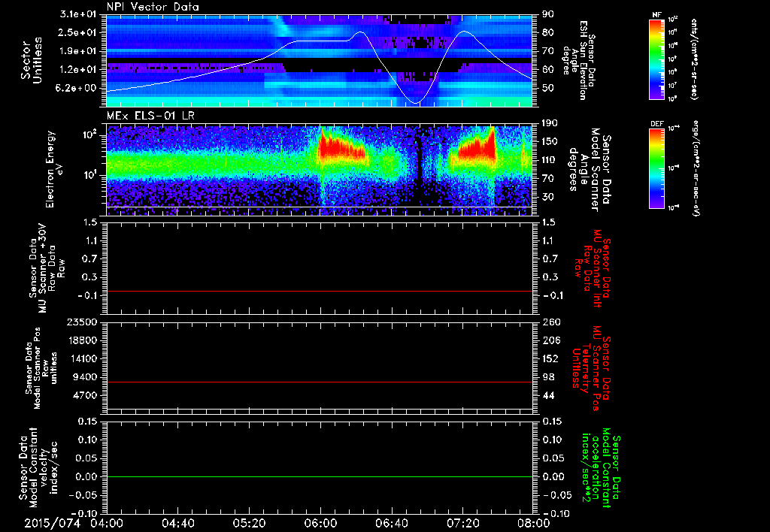Select the 1.2e+01 sector tick value
Viewport: 770px width, 532px height.
78,70
